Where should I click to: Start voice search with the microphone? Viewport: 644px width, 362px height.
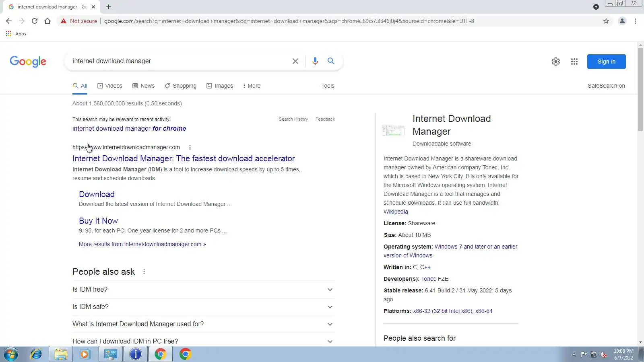coord(315,61)
